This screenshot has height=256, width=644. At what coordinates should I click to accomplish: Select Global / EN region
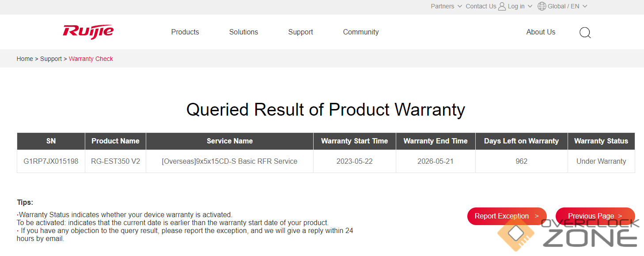(x=564, y=6)
